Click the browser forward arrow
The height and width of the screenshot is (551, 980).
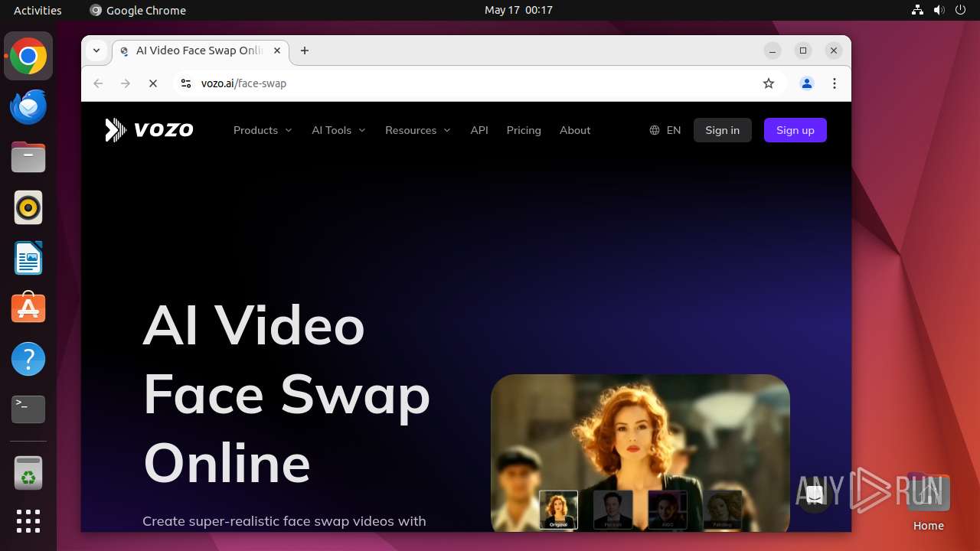126,83
